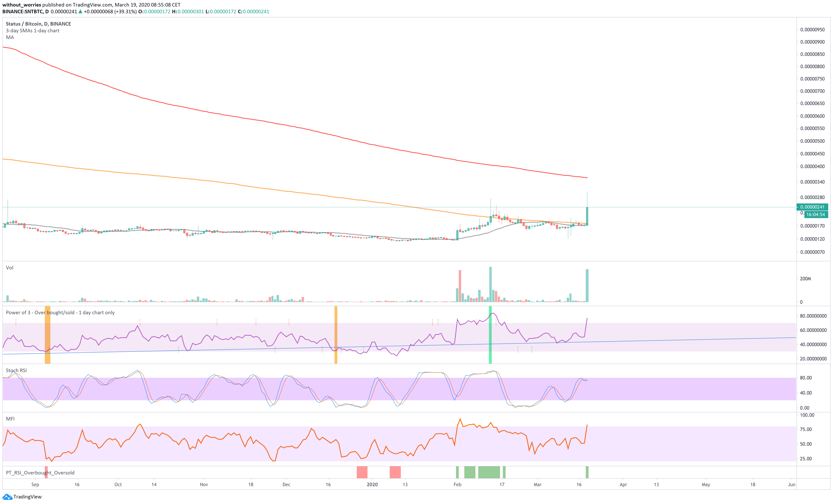The image size is (833, 504).
Task: Click the +0.00000068 (+39.31%) change text
Action: pos(110,11)
